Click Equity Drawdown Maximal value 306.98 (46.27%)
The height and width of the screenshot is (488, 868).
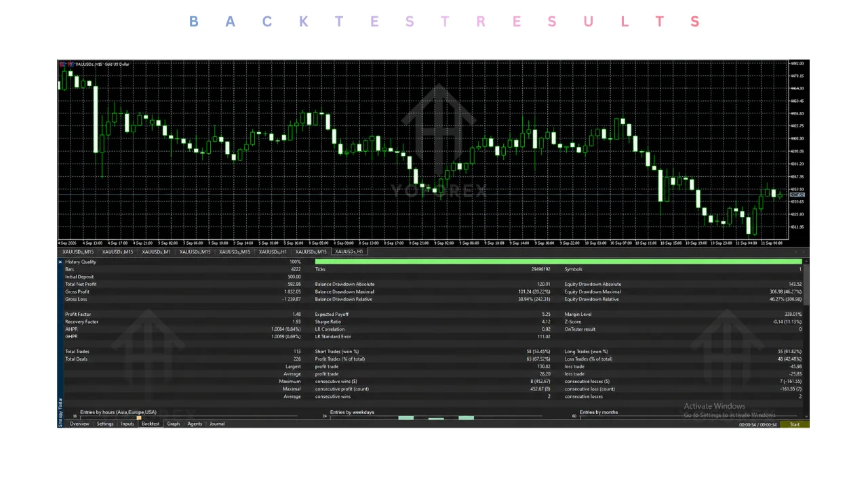785,291
